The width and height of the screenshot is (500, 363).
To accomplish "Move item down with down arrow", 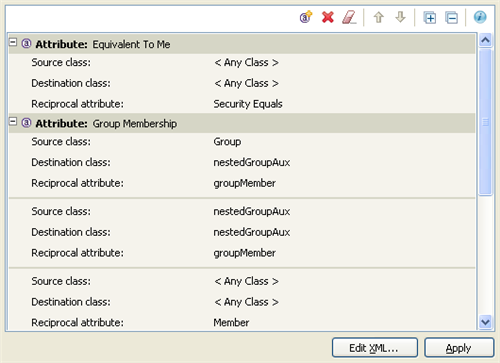I will pos(400,17).
